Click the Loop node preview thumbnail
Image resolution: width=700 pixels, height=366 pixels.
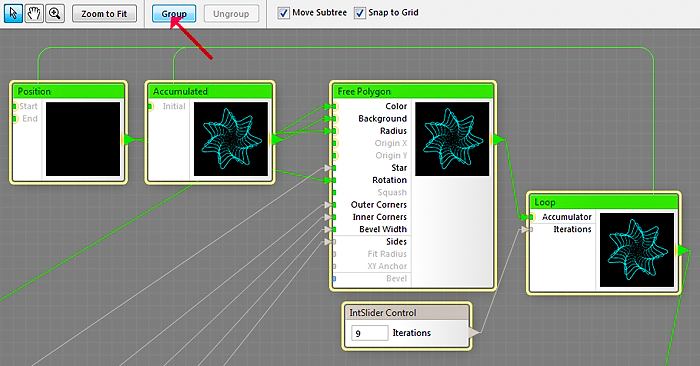tap(637, 250)
